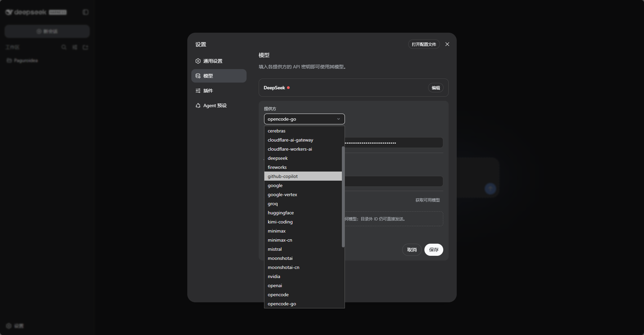Image resolution: width=644 pixels, height=335 pixels.
Task: Select the highlighted github-copilot option
Action: pos(303,176)
